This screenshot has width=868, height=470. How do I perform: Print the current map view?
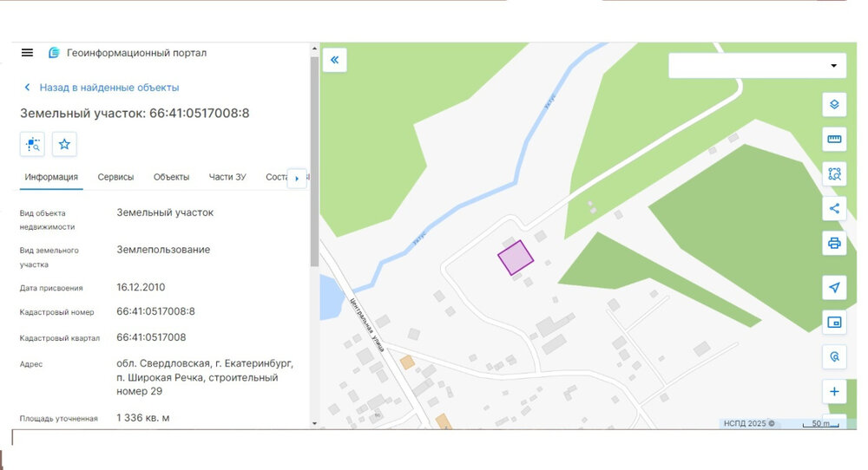tap(834, 243)
